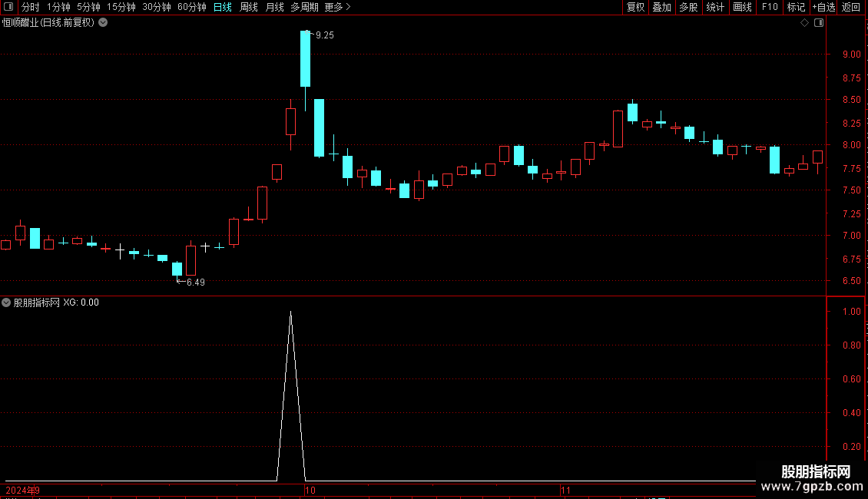This screenshot has height=499, width=868.
Task: Click the 2024年9 date label
Action: [x=23, y=490]
